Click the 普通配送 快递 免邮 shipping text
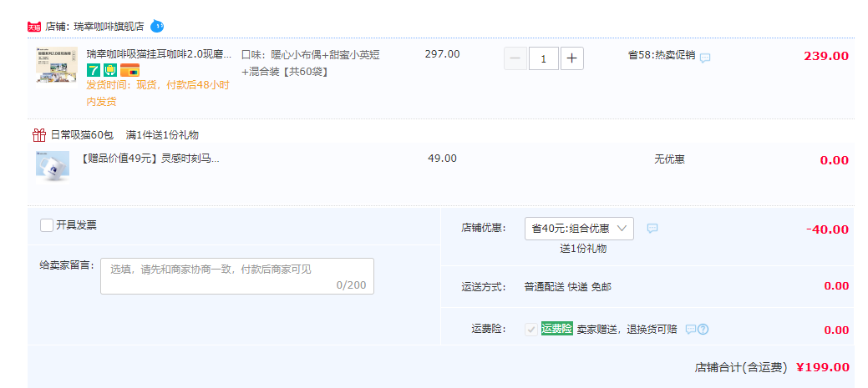Screen dimensions: 868x388 click(568, 287)
